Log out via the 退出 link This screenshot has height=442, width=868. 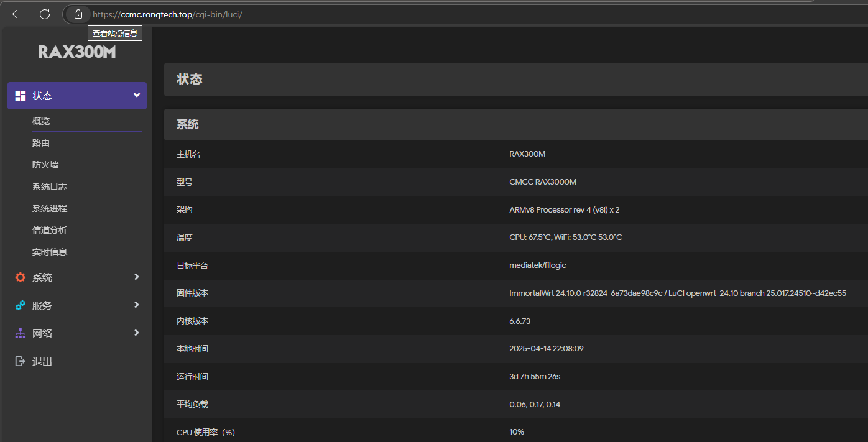tap(42, 361)
